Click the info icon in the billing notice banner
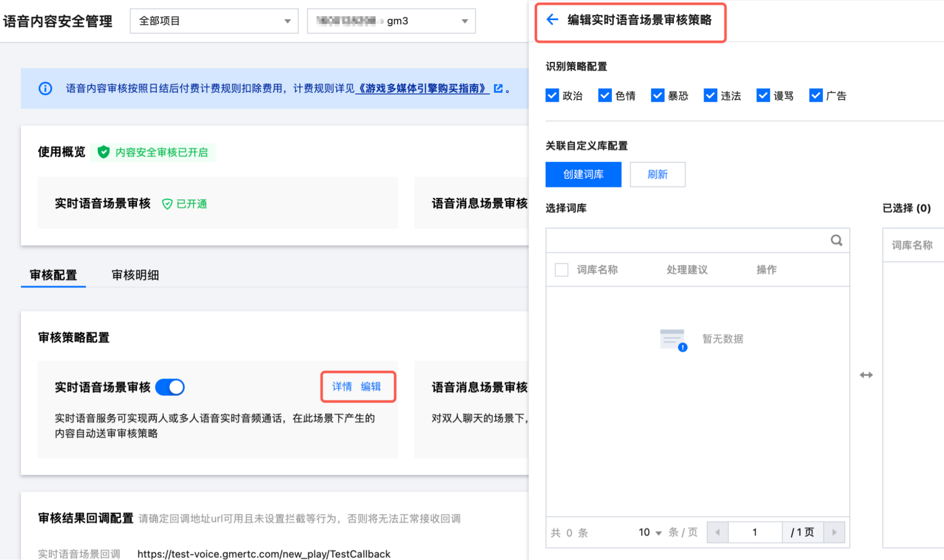 pyautogui.click(x=45, y=89)
